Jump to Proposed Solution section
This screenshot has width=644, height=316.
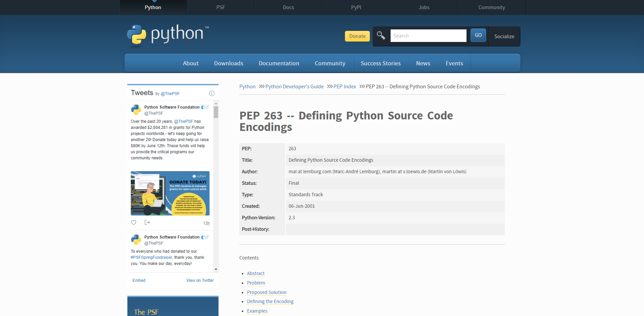pyautogui.click(x=267, y=292)
